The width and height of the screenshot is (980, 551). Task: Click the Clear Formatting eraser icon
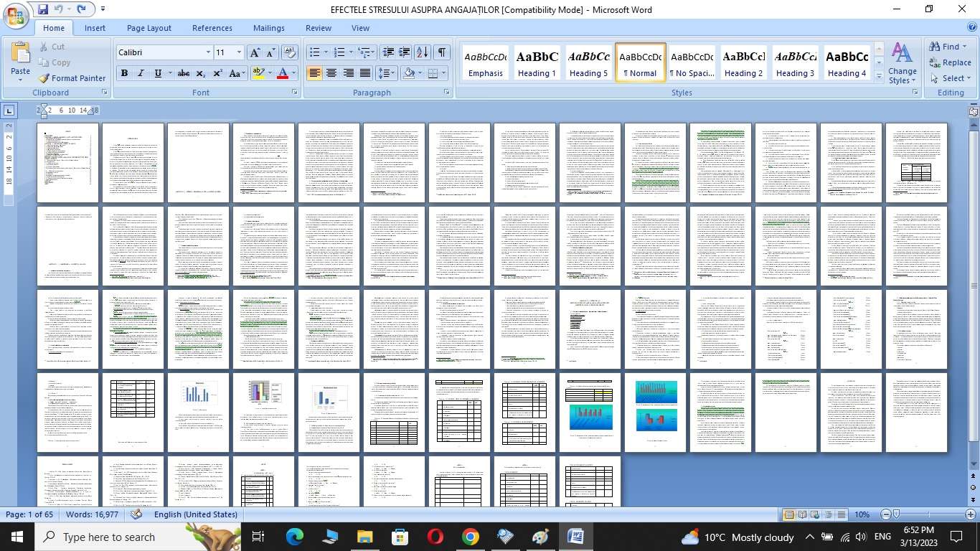click(290, 52)
